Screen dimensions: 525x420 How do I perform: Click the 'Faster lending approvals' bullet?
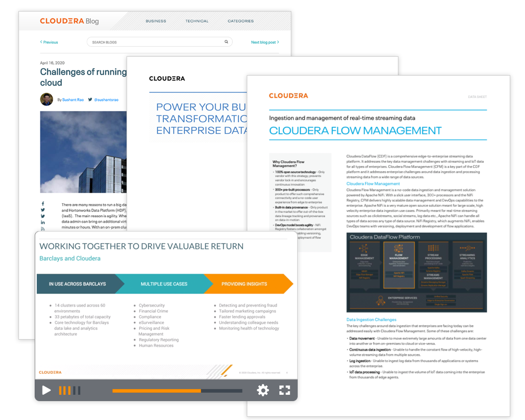pyautogui.click(x=242, y=317)
